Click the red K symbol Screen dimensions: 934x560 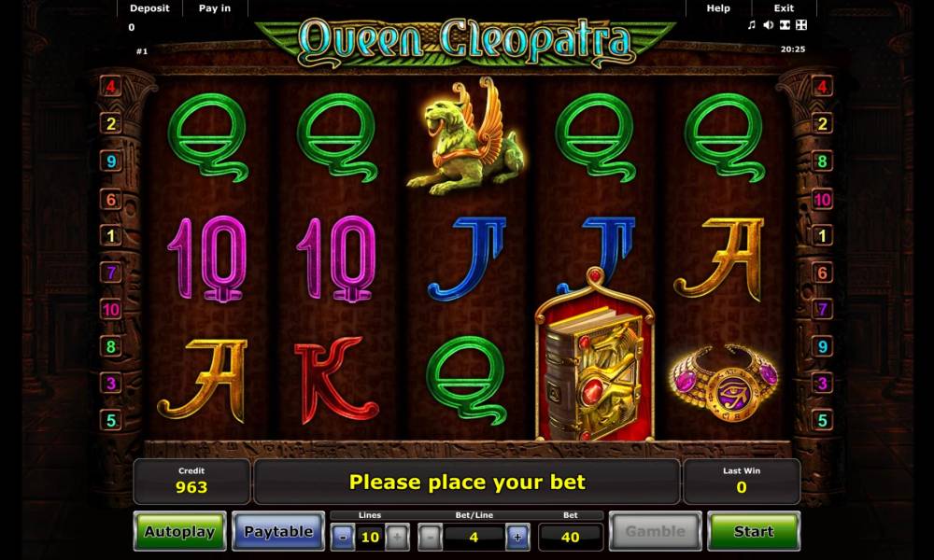click(336, 379)
